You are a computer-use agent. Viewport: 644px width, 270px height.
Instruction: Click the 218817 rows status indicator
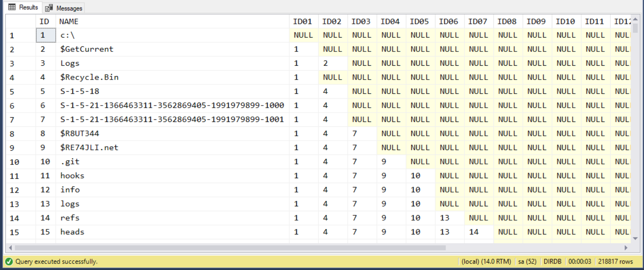click(x=615, y=261)
